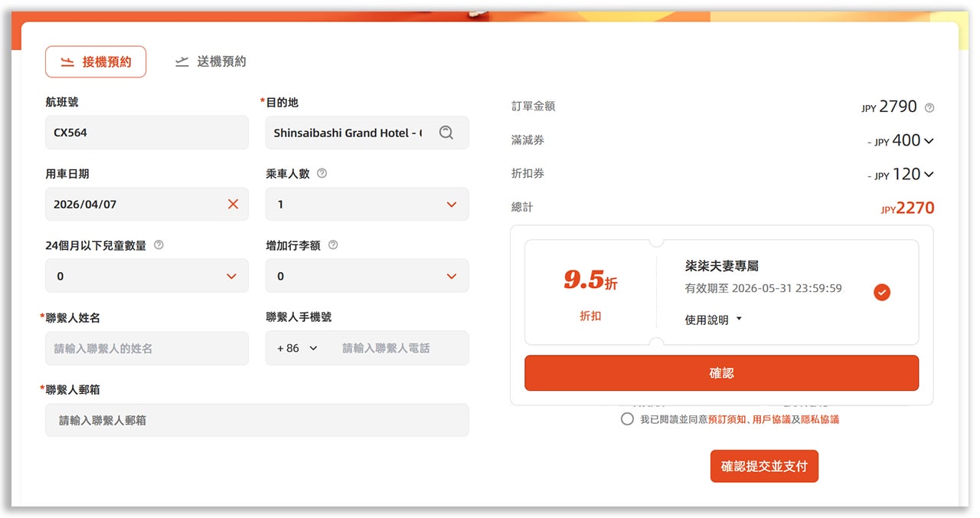Expand the 增加行李額 luggage dropdown
This screenshot has width=980, height=518.
367,276
